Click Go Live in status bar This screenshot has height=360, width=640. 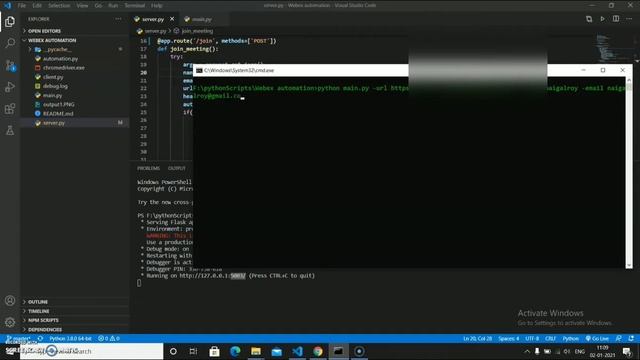(597, 338)
